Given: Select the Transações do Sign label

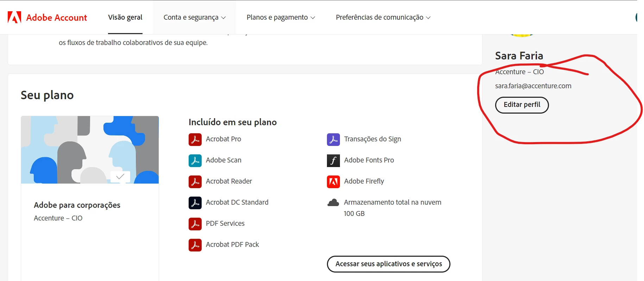Looking at the screenshot, I should tap(373, 139).
